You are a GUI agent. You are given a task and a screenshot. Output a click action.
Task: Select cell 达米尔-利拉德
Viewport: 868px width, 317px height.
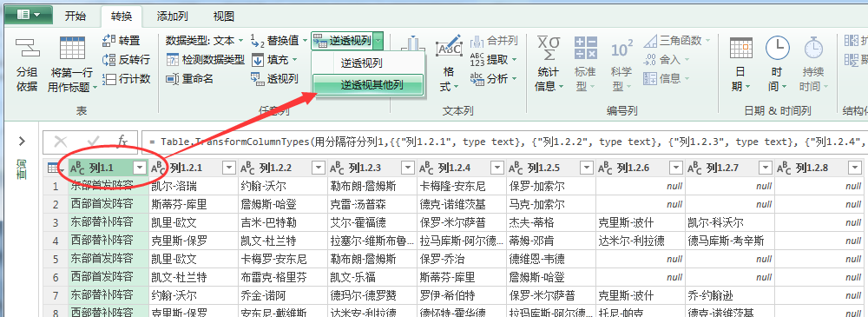coord(641,241)
